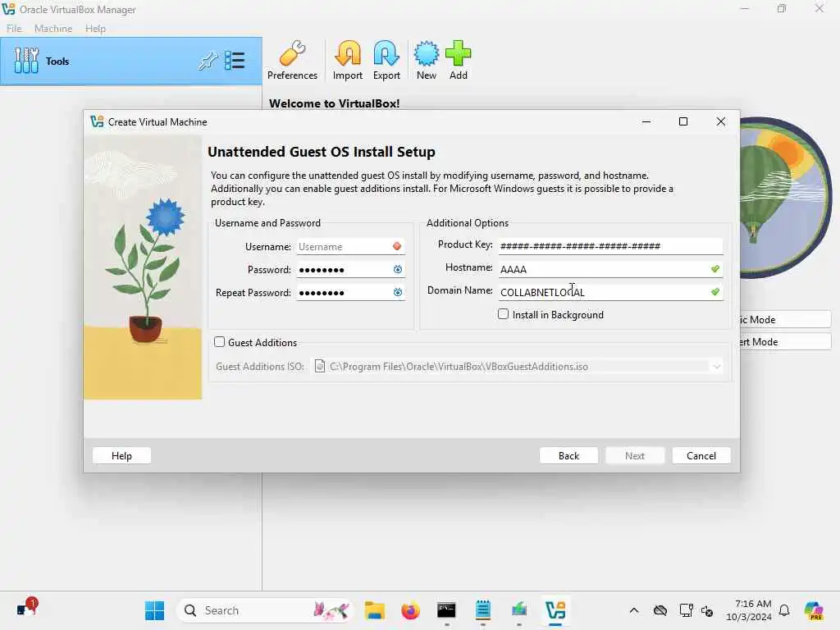This screenshot has width=840, height=630.
Task: Click the cloud sync tray icon
Action: [660, 610]
